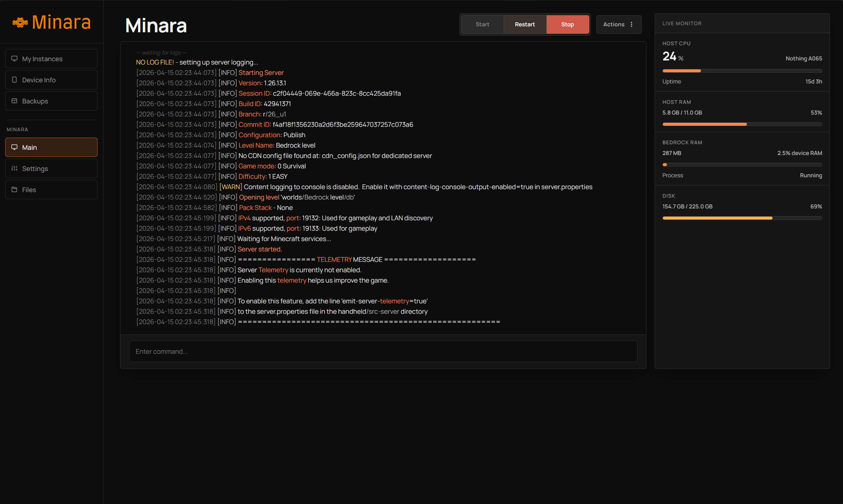Open the instance Files page
This screenshot has width=843, height=504.
click(x=51, y=190)
